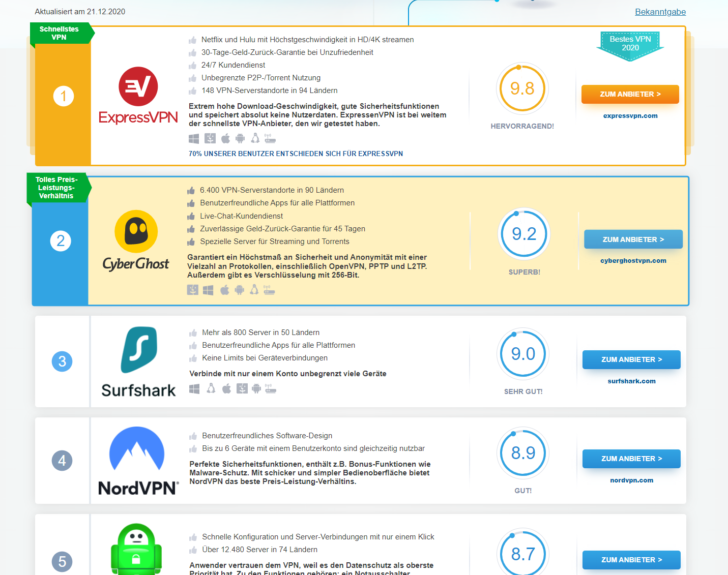Screen dimensions: 728x575
Task: Click the Linux penguin icon in the Surfshark row
Action: [x=211, y=388]
